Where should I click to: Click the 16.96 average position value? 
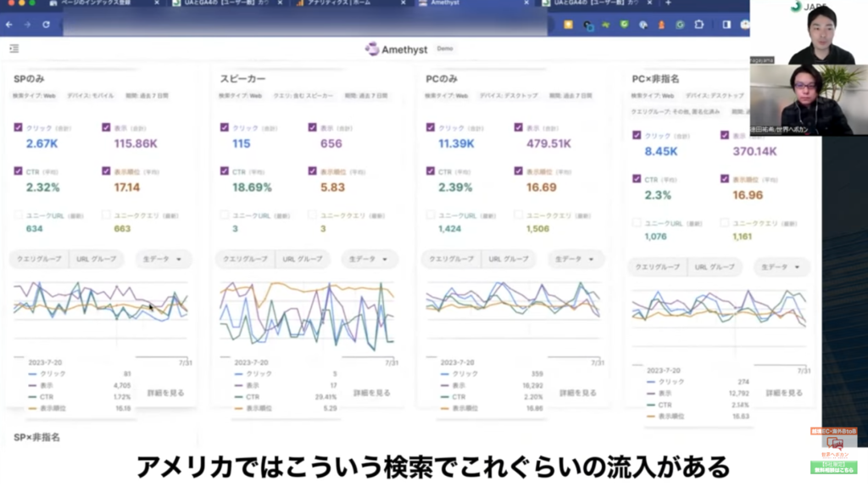(748, 195)
